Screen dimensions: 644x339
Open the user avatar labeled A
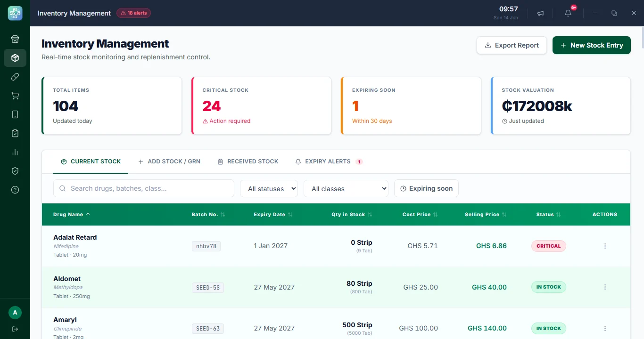click(x=15, y=313)
